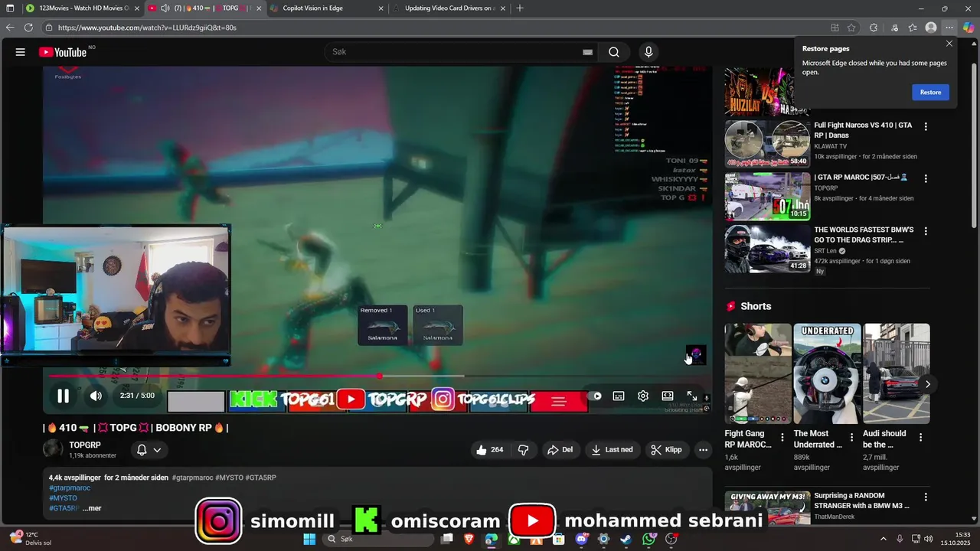Open Steam from the taskbar

tap(626, 539)
